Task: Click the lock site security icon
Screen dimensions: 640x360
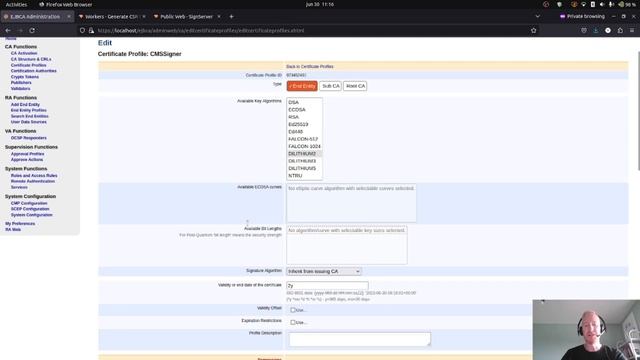Action: click(91, 31)
